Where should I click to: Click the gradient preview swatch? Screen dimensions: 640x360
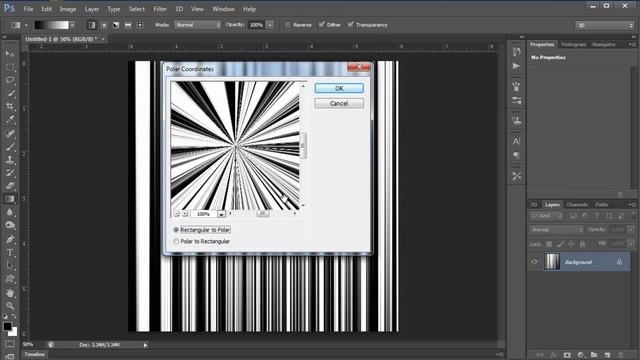click(51, 25)
